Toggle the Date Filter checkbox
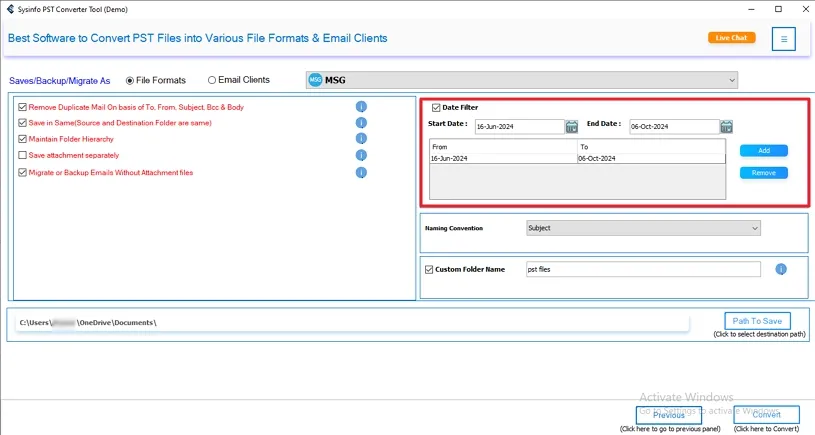Image resolution: width=815 pixels, height=435 pixels. (x=436, y=108)
